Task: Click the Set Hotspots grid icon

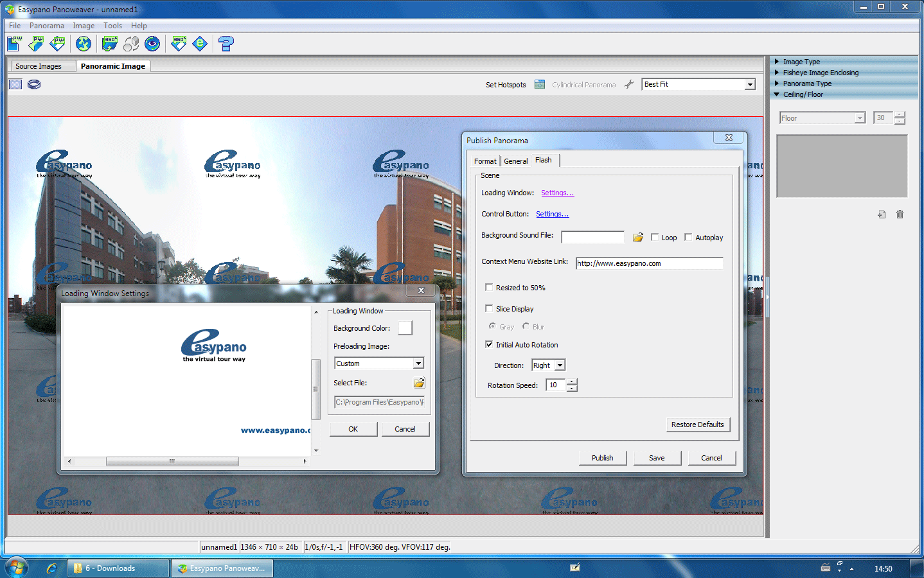Action: [540, 84]
